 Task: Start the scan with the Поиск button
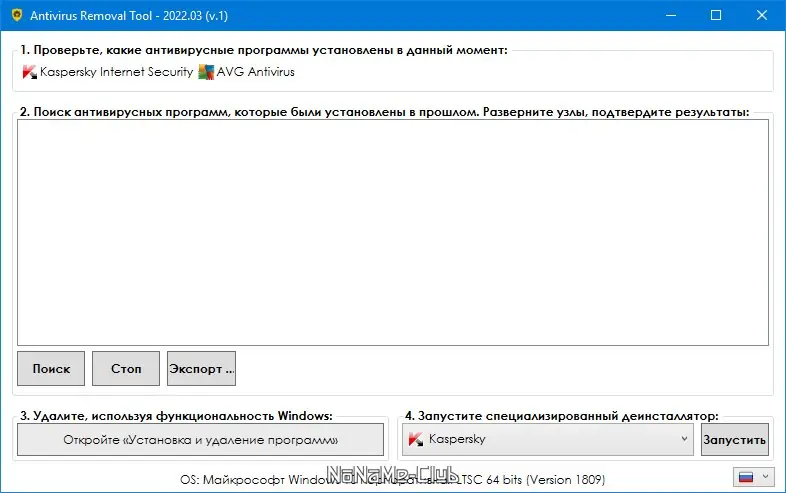51,369
